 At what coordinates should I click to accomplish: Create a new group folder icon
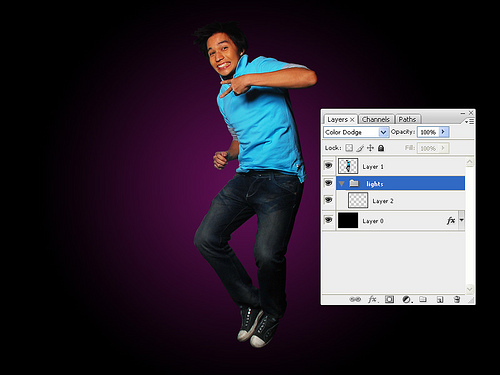point(423,299)
